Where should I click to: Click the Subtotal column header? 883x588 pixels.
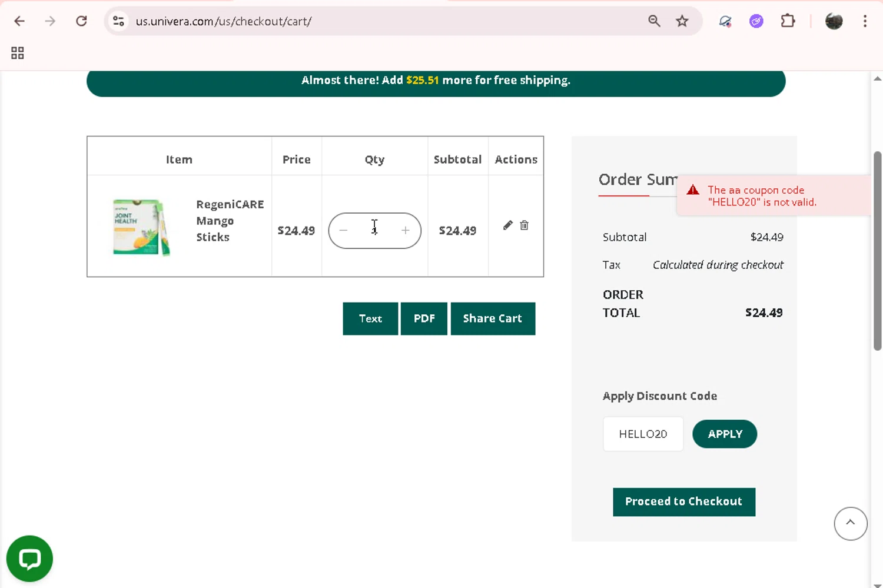pos(457,160)
